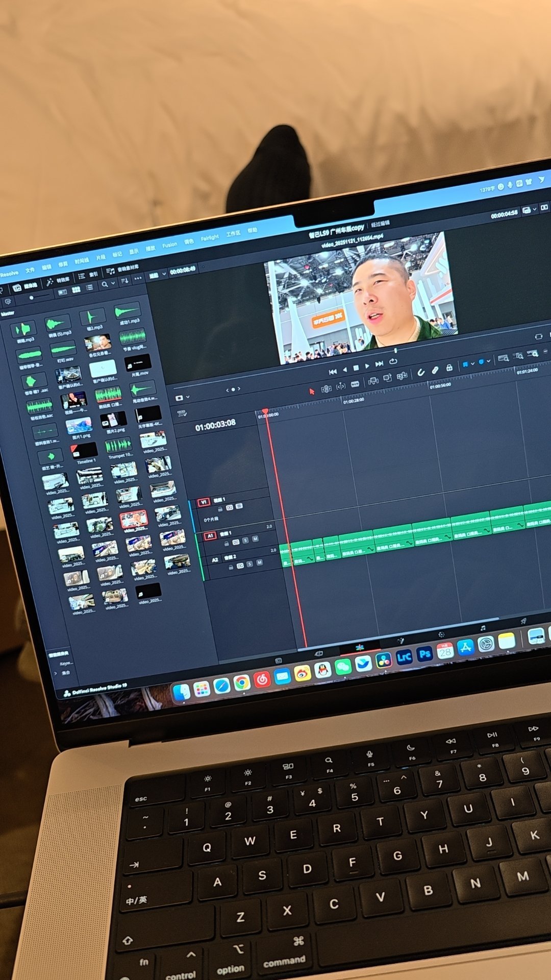Open the 文件 (File) menu

pos(30,270)
